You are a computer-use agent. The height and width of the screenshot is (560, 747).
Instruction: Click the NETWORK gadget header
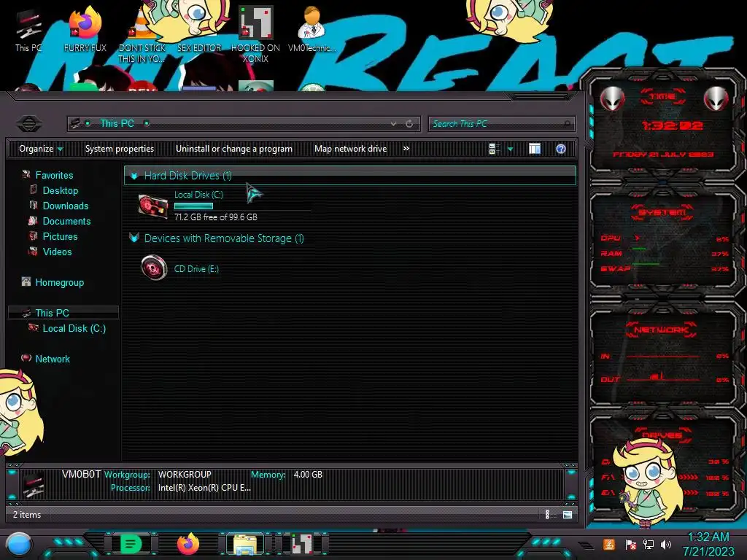(x=661, y=330)
